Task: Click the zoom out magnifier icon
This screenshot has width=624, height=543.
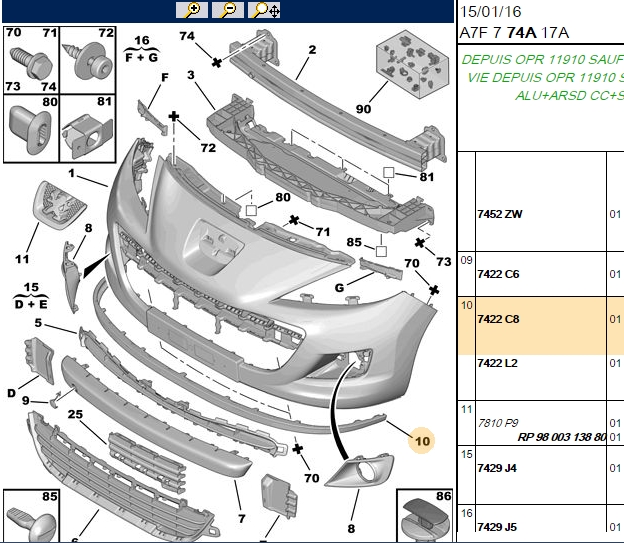Action: click(x=228, y=10)
